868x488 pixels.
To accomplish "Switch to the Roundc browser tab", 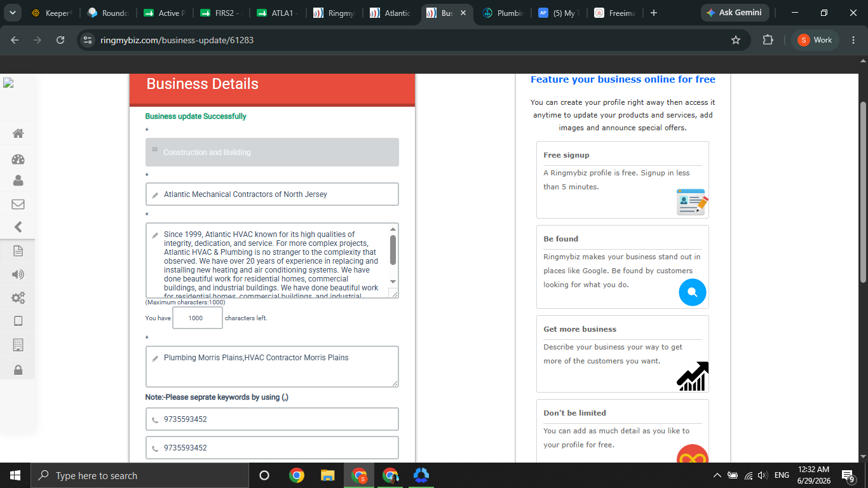I will click(x=107, y=13).
